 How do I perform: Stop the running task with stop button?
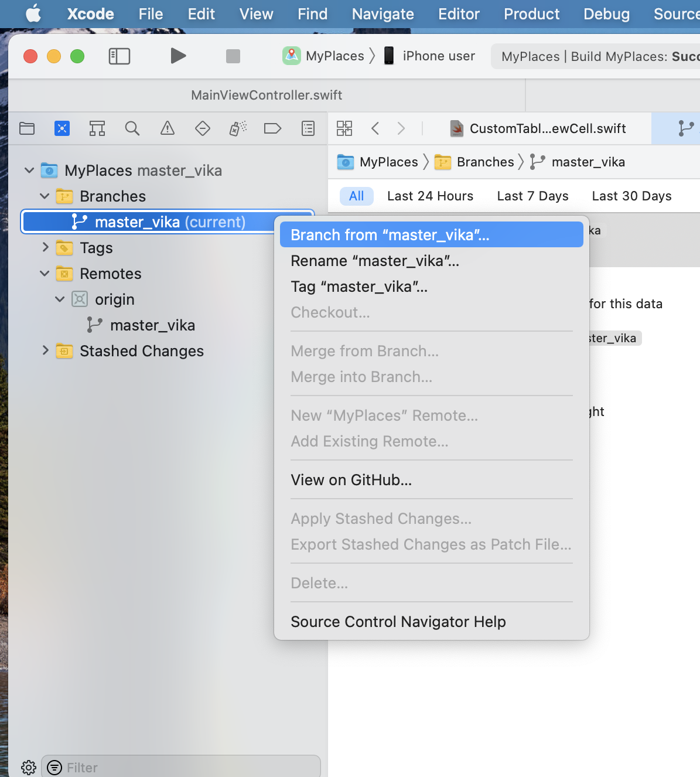(x=233, y=56)
